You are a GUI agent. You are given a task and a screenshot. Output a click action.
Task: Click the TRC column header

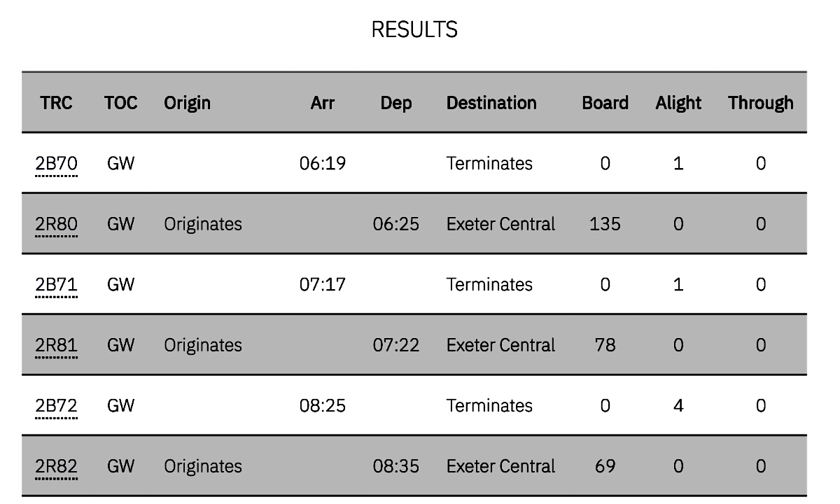coord(56,103)
